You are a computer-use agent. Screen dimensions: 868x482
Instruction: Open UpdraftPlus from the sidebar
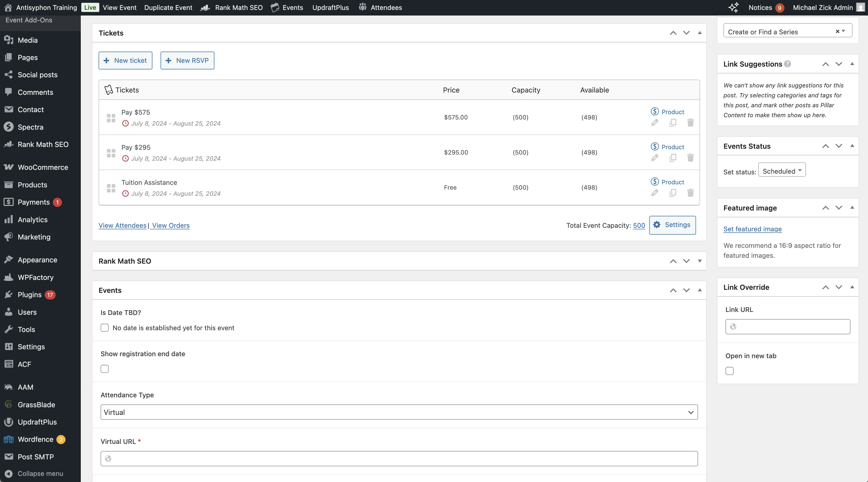click(37, 422)
